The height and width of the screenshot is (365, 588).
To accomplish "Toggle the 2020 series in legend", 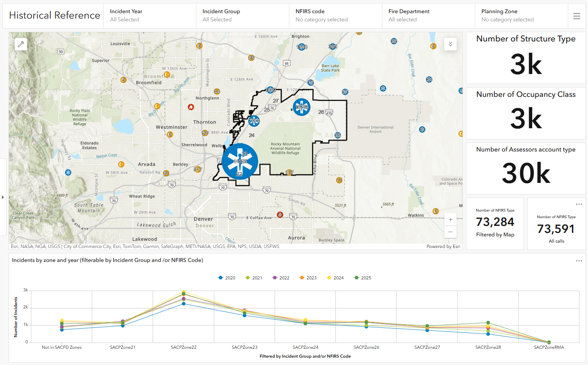I will 227,278.
